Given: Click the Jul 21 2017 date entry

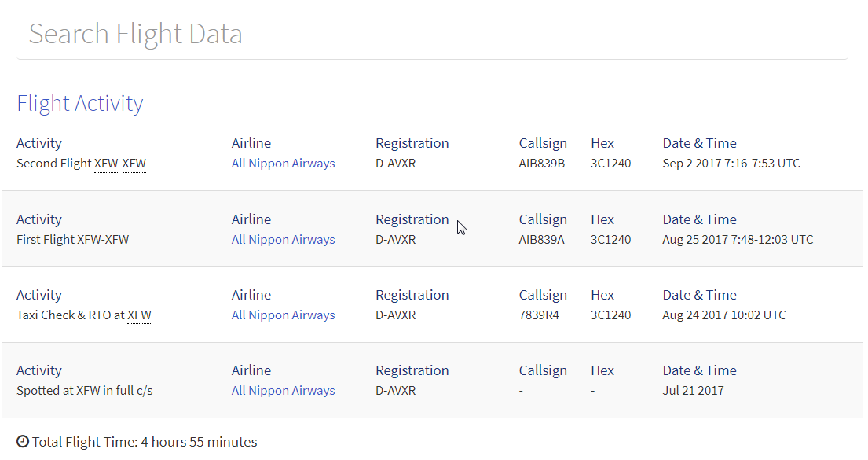Looking at the screenshot, I should (694, 391).
